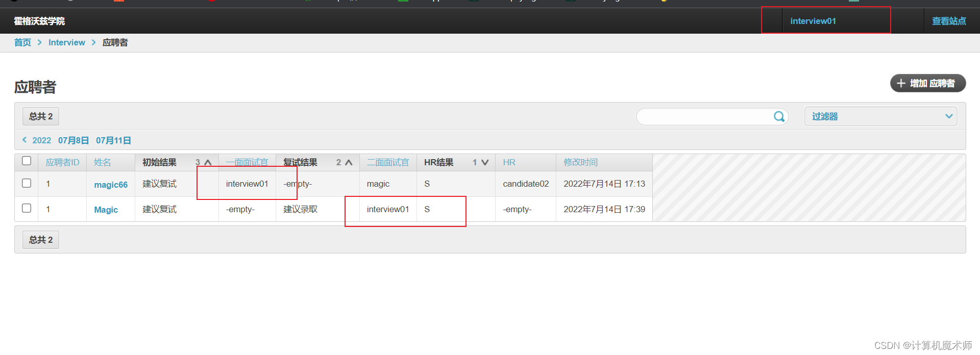The height and width of the screenshot is (355, 980).
Task: Click sort priority 1 on HR结果
Action: 475,162
